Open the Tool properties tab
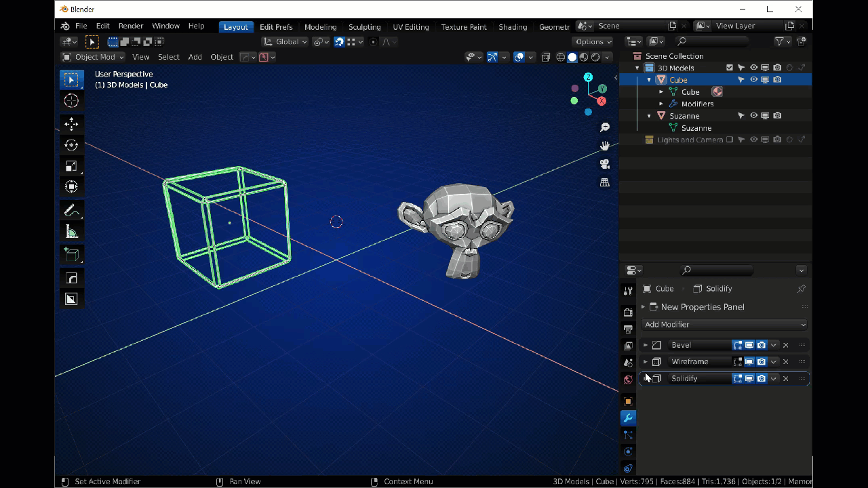The width and height of the screenshot is (868, 488). coord(628,290)
